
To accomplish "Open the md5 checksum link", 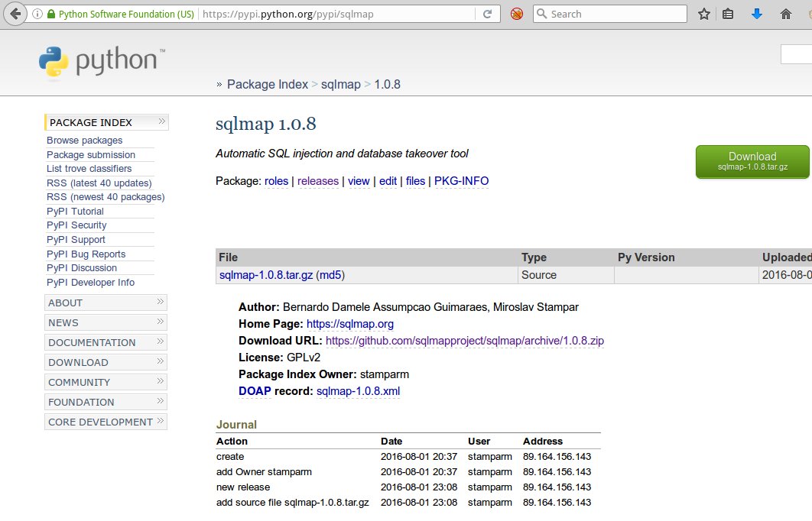I will point(330,275).
